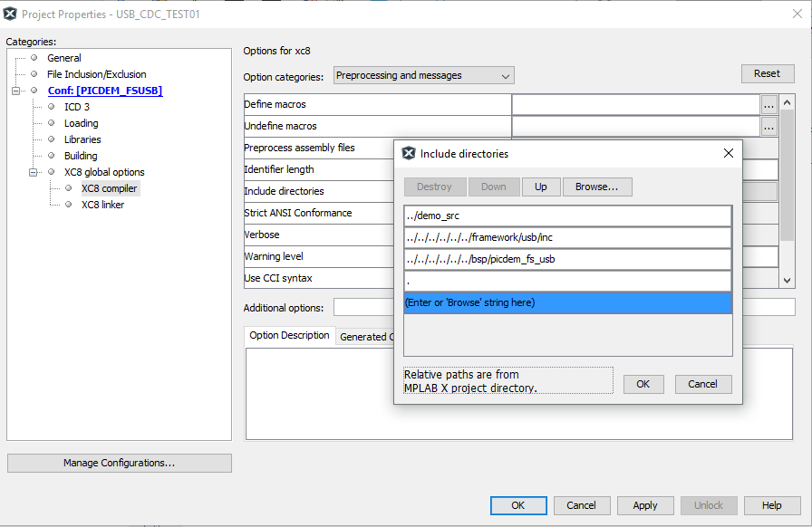Image resolution: width=812 pixels, height=527 pixels.
Task: Click OK in Project Properties window
Action: (518, 506)
